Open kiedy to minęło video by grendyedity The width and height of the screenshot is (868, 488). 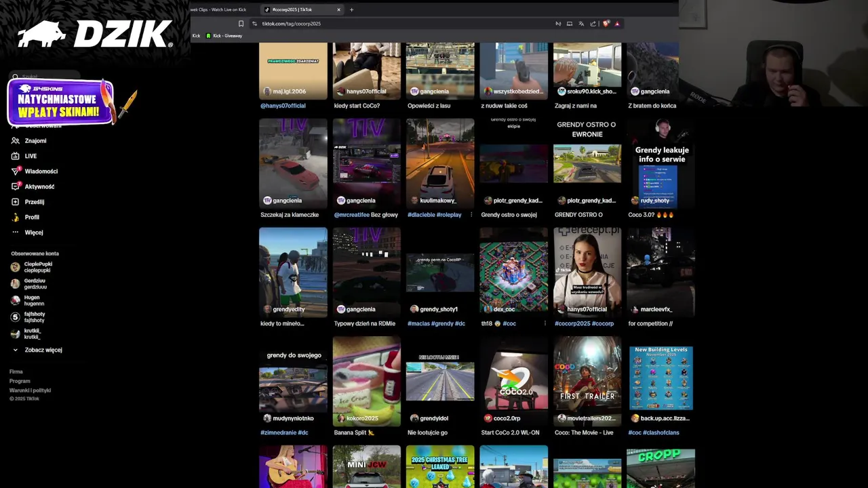293,271
